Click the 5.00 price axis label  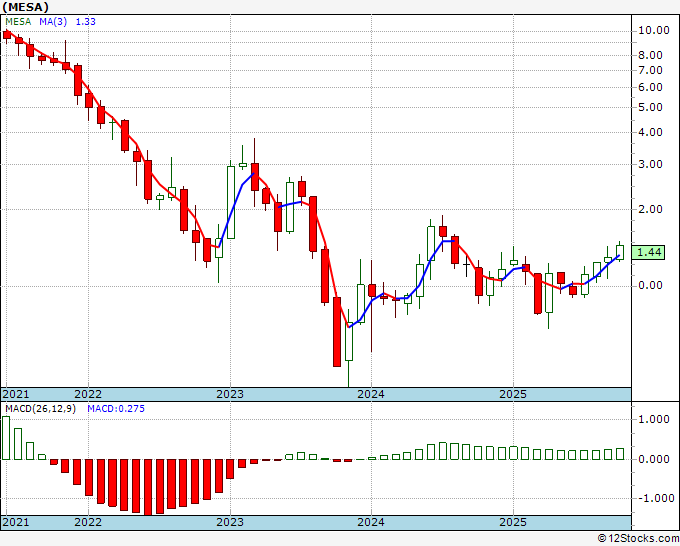click(650, 107)
